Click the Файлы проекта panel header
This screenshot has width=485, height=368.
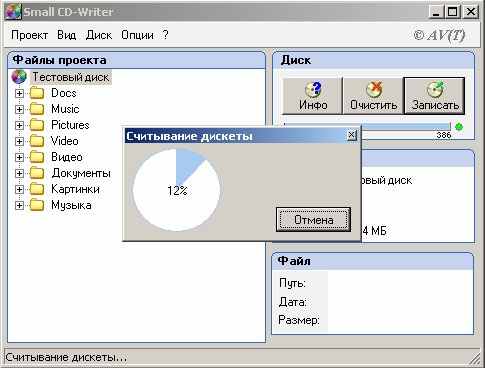(x=136, y=60)
